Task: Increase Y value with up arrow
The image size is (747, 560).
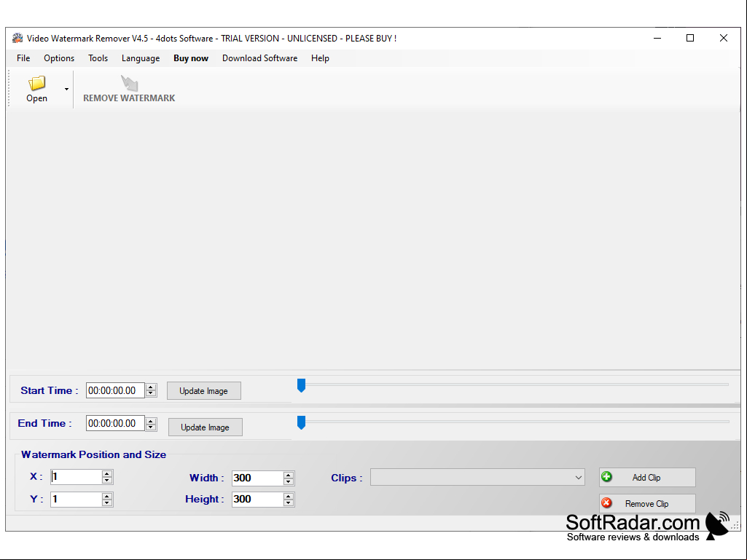Action: coord(107,496)
